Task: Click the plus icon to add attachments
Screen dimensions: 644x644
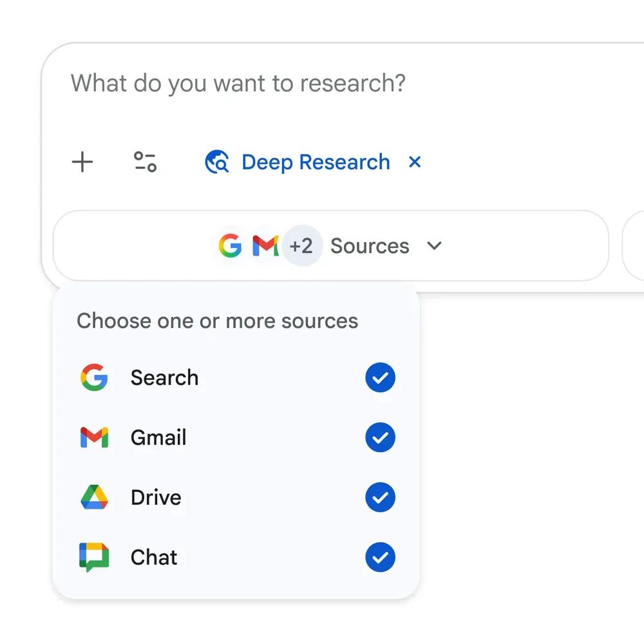Action: (x=82, y=162)
